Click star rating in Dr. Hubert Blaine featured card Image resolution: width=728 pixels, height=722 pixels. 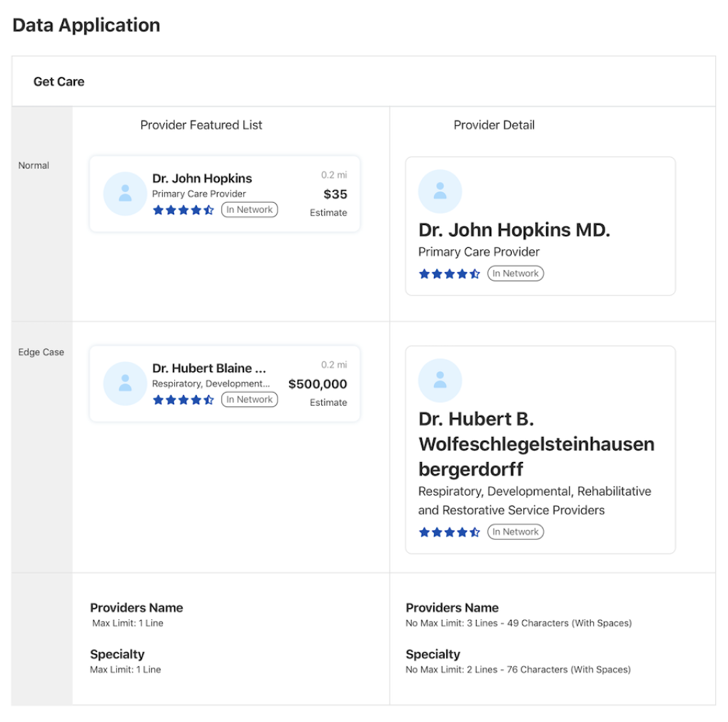[183, 400]
